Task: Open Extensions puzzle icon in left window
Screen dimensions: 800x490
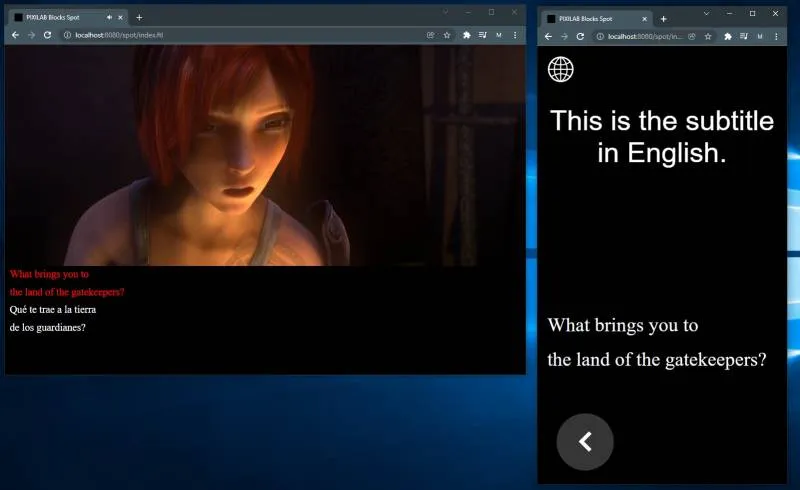Action: 466,35
